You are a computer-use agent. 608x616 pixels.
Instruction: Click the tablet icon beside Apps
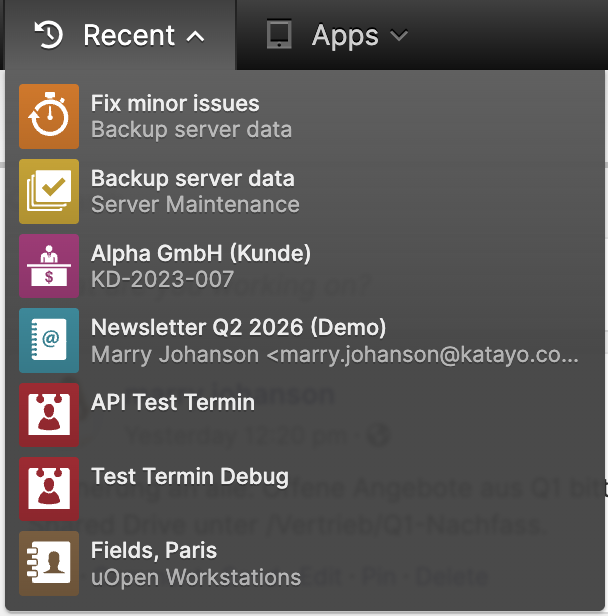point(279,34)
